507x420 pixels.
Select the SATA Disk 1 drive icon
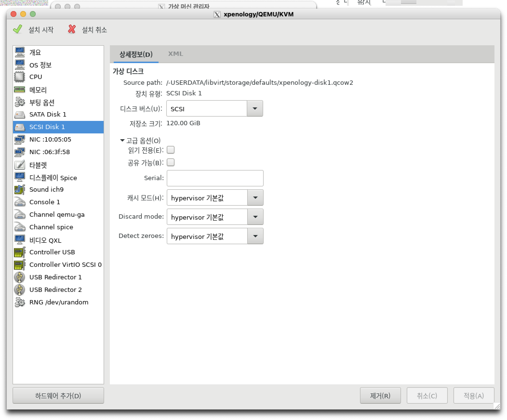[x=20, y=115]
